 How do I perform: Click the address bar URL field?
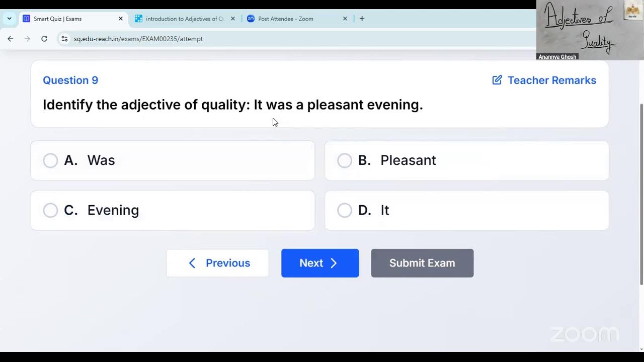click(x=302, y=39)
